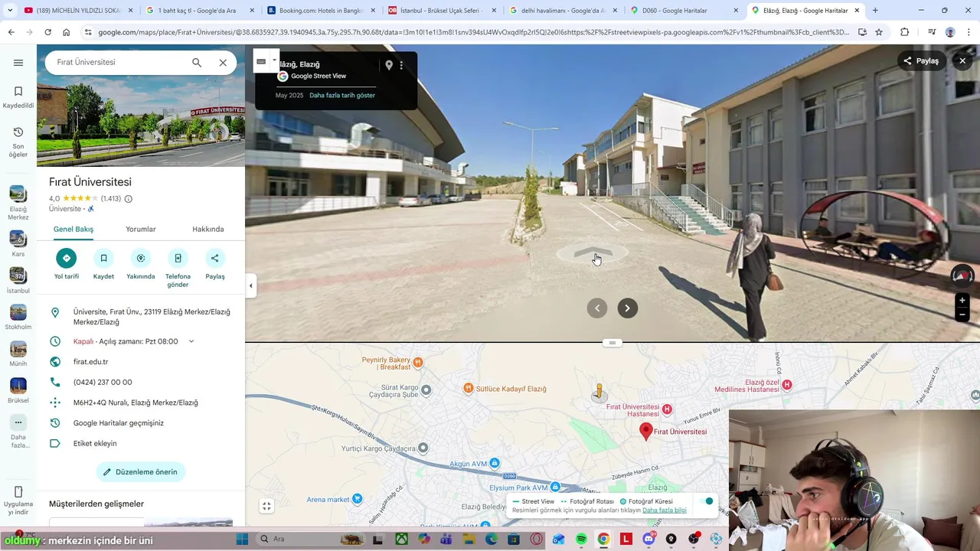Viewport: 980px width, 551px height.
Task: Open the Stokholm recent item
Action: [x=18, y=317]
